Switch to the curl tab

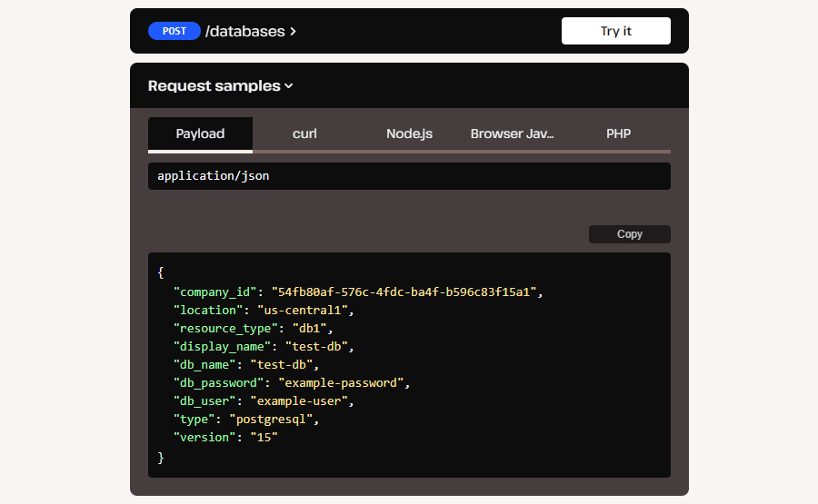pyautogui.click(x=304, y=133)
